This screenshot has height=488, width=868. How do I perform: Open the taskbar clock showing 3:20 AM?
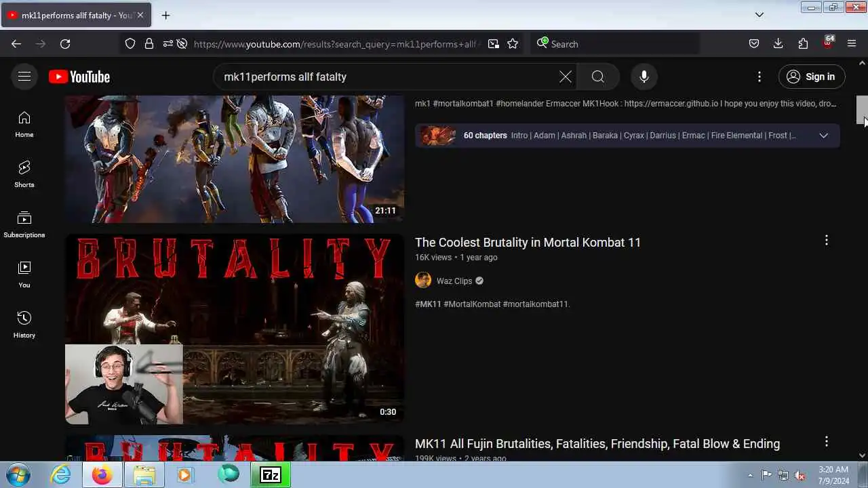[833, 475]
